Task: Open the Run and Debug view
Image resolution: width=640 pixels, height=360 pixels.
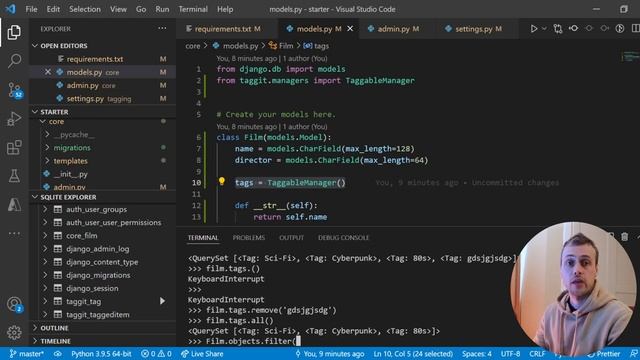Action: click(14, 119)
